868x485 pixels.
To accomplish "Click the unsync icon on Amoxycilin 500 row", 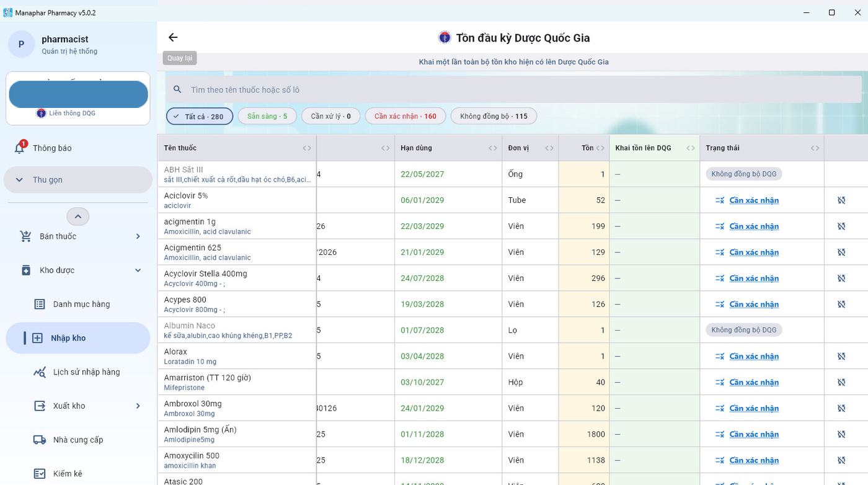I will (x=841, y=461).
